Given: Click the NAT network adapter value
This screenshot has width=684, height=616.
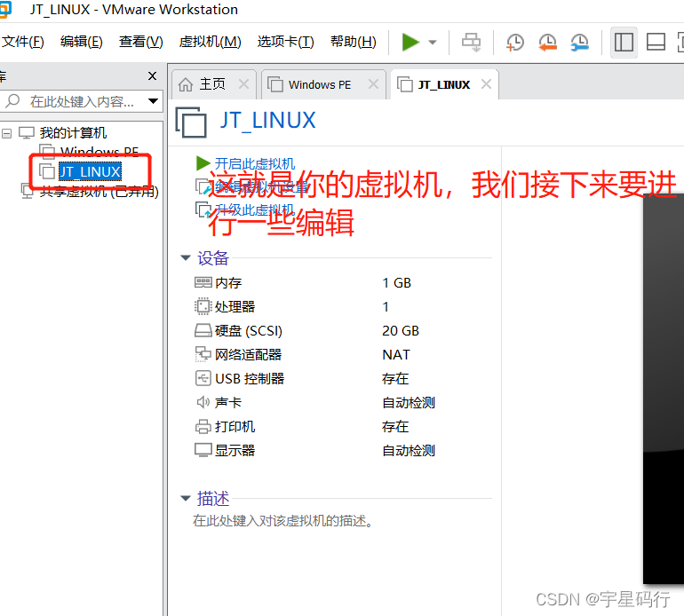Looking at the screenshot, I should tap(396, 355).
